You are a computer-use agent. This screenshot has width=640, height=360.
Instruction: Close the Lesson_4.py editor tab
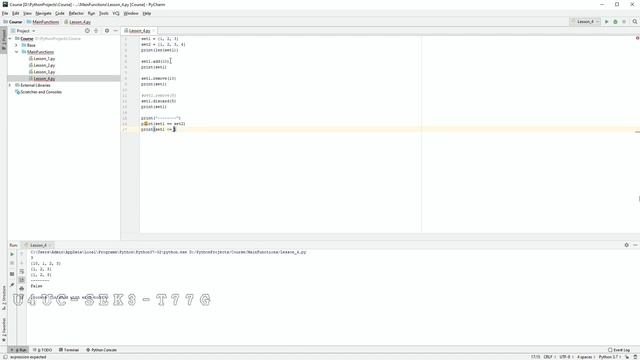click(x=154, y=31)
